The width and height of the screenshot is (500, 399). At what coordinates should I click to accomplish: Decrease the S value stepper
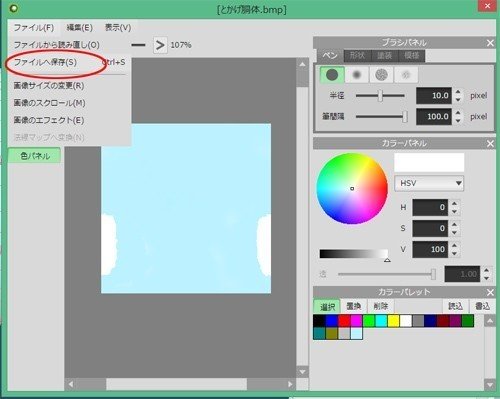pos(454,233)
